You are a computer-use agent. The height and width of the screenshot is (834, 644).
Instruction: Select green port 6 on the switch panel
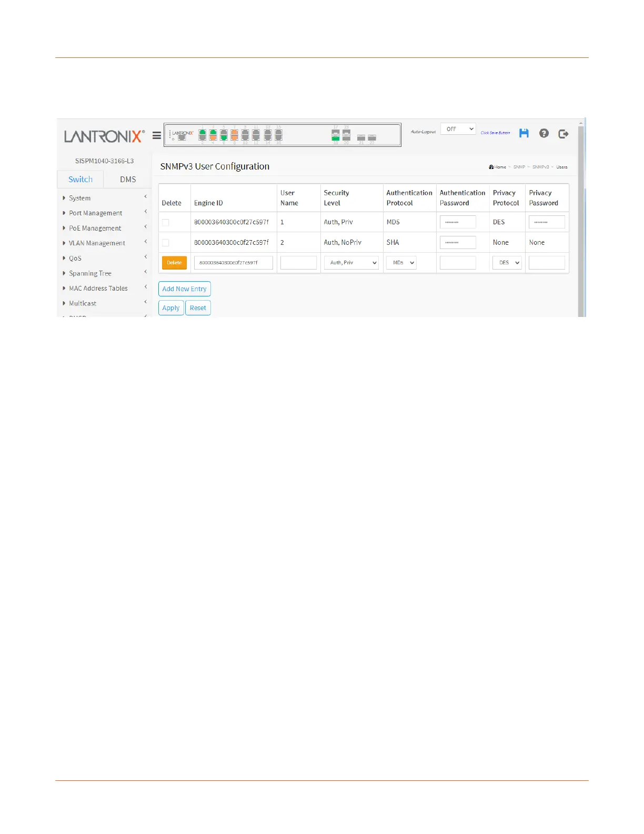(x=224, y=137)
